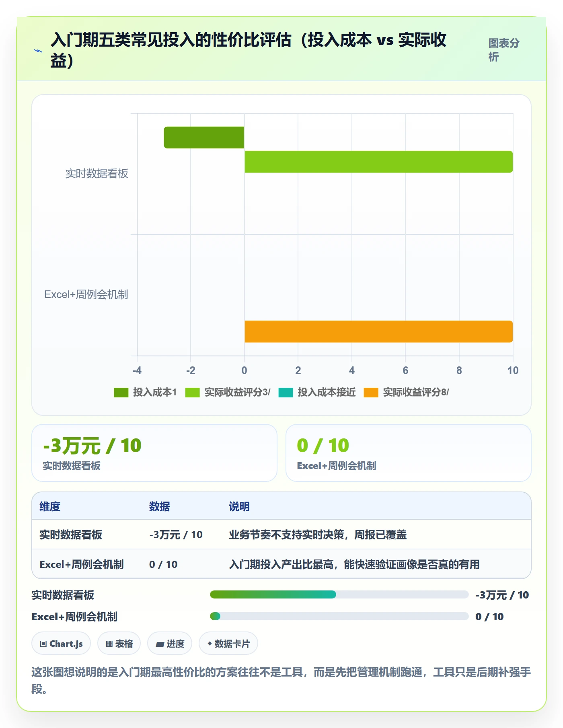Click the 业务节奏不支持实时决策 description cell

pyautogui.click(x=318, y=535)
